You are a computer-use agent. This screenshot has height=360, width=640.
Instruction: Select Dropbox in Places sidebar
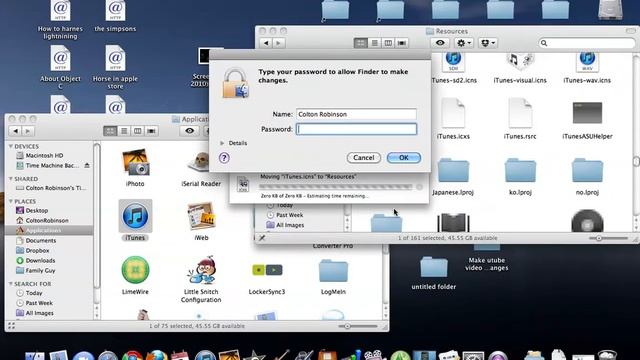pos(37,251)
